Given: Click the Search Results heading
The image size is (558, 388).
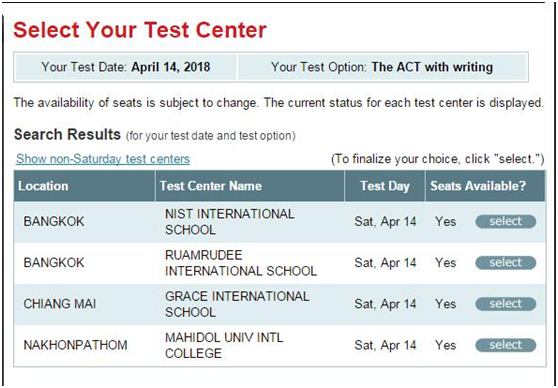Looking at the screenshot, I should 67,135.
